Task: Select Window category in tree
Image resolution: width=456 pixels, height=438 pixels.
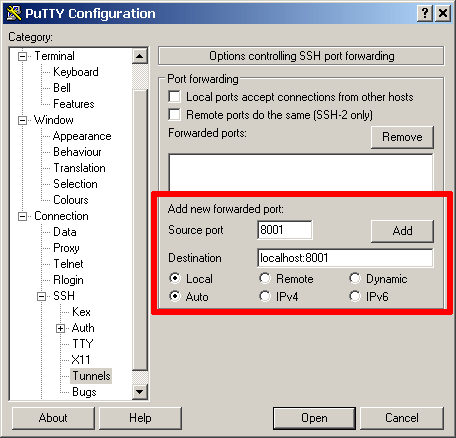Action: (x=54, y=120)
